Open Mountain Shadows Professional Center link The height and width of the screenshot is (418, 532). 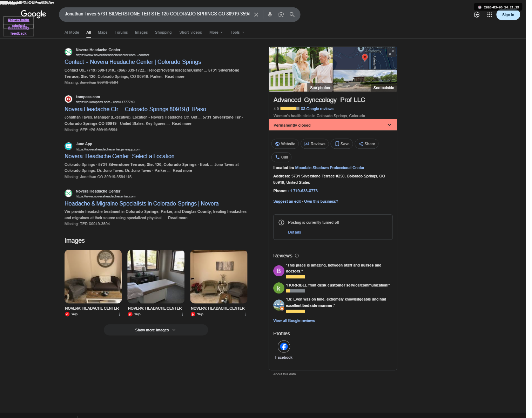coord(330,168)
